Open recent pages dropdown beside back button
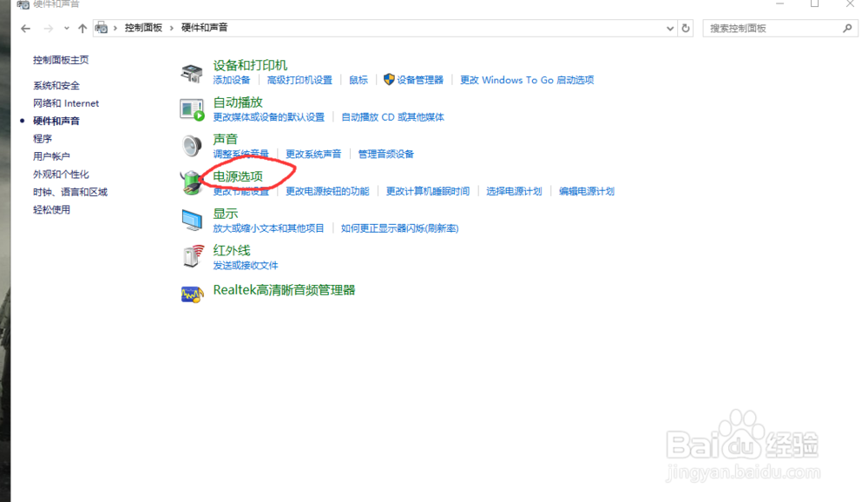The image size is (868, 502). pyautogui.click(x=65, y=27)
